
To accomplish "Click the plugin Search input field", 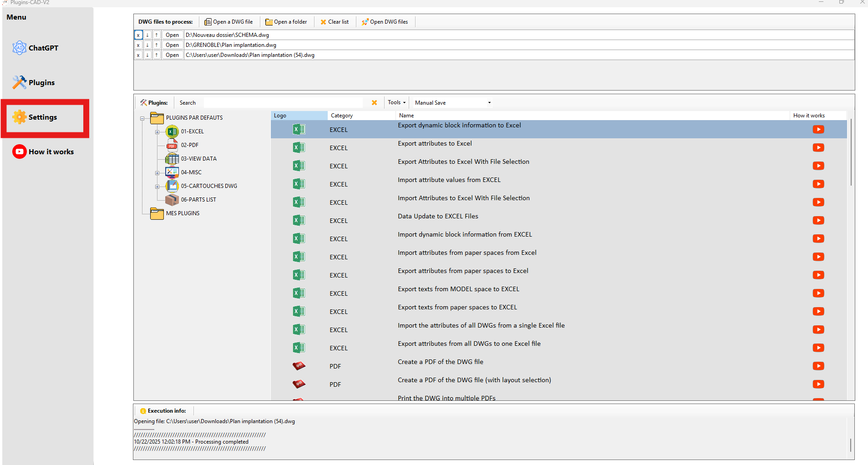I will tap(282, 103).
